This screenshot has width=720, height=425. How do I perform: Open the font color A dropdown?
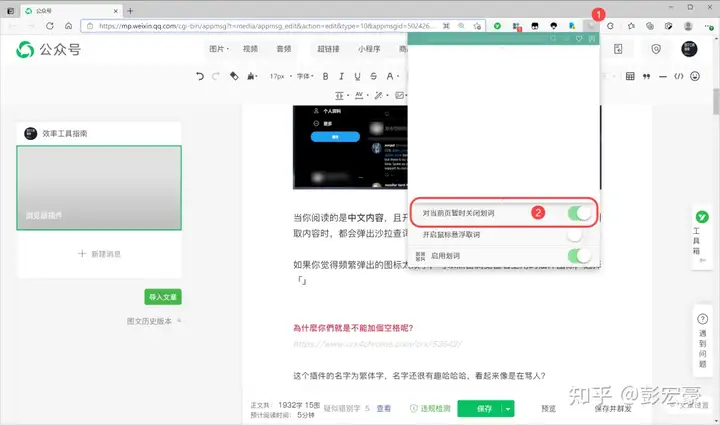[x=392, y=76]
